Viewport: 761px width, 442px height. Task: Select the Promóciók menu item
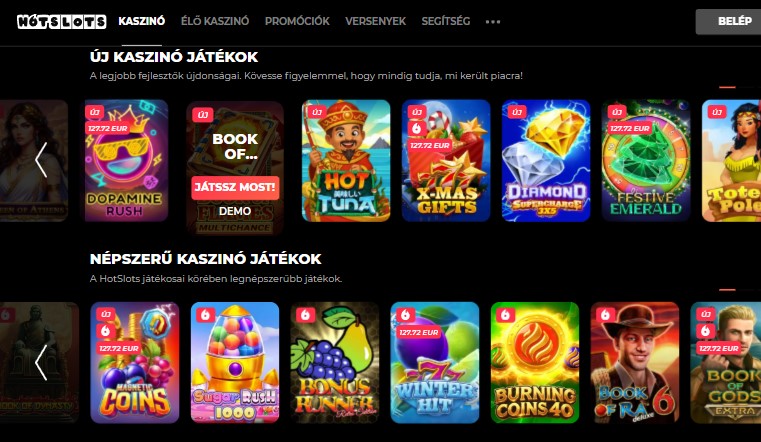pyautogui.click(x=297, y=21)
